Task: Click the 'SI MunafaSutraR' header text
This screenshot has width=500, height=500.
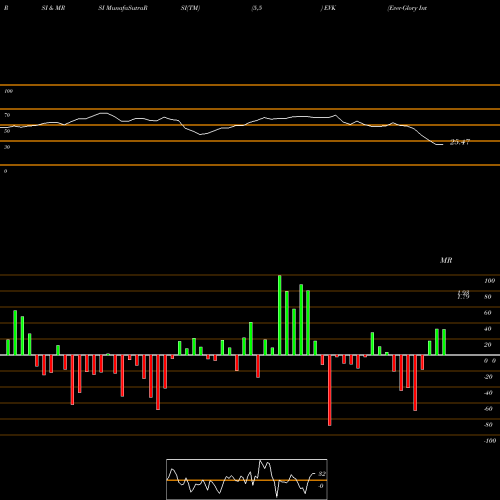Action: pyautogui.click(x=123, y=8)
